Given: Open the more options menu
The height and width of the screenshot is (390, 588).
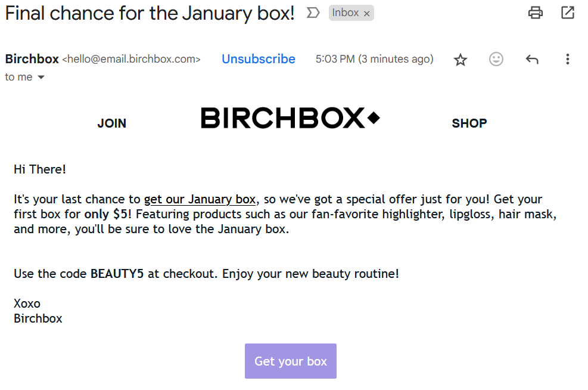Looking at the screenshot, I should pos(567,59).
